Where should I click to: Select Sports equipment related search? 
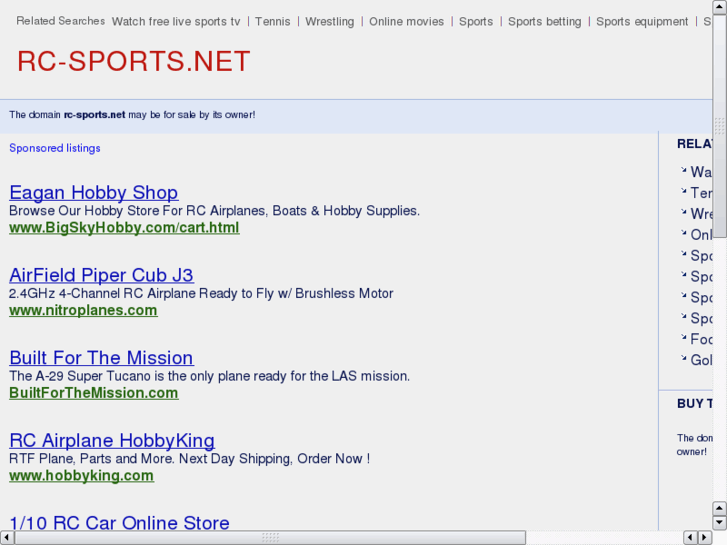pyautogui.click(x=642, y=22)
